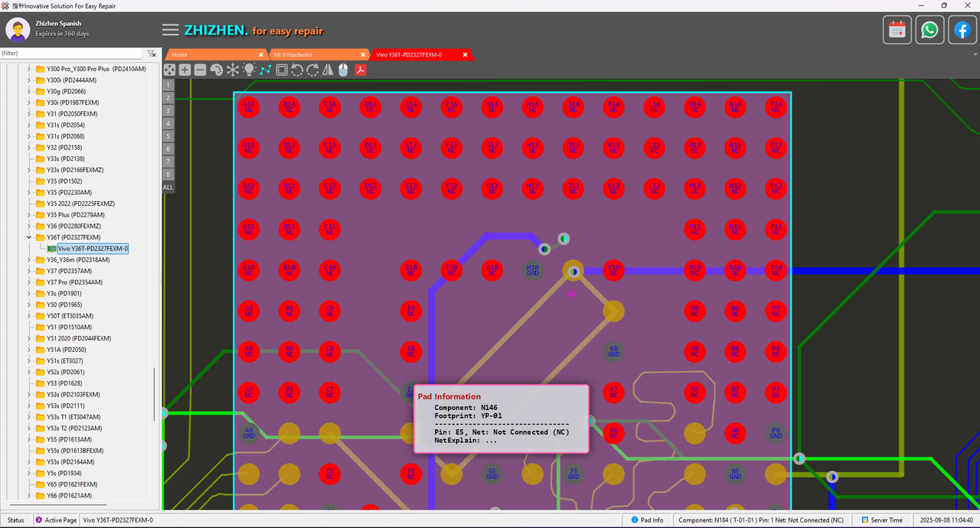
Task: Open the calendar icon in header
Action: [897, 30]
